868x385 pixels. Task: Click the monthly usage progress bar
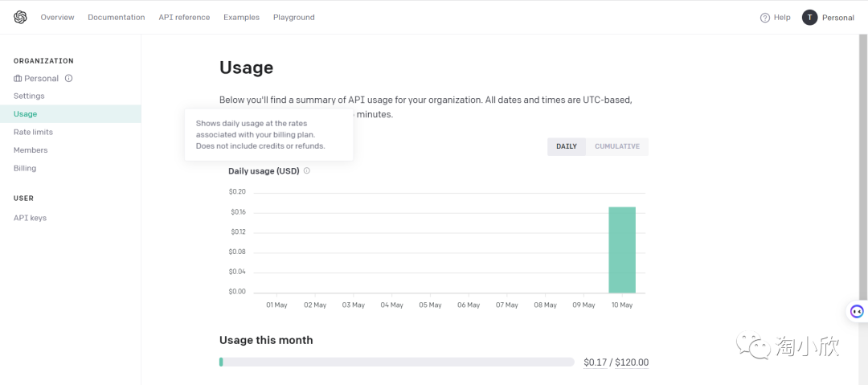[x=396, y=362]
